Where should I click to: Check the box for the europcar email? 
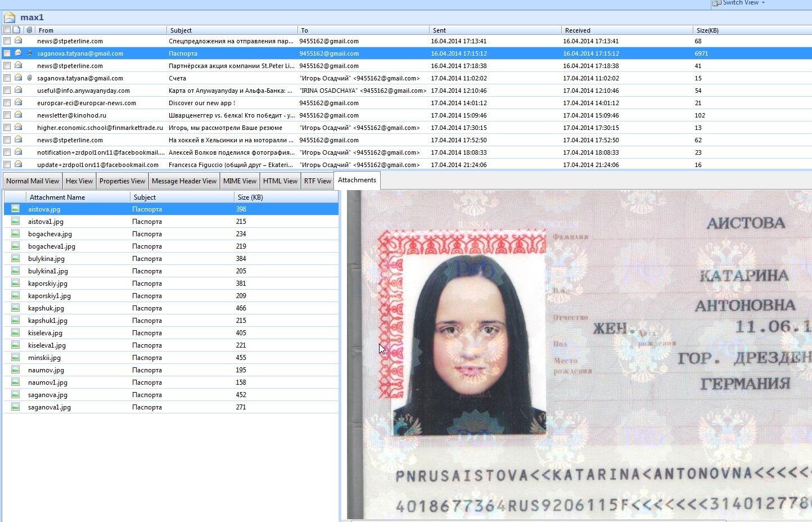click(7, 102)
